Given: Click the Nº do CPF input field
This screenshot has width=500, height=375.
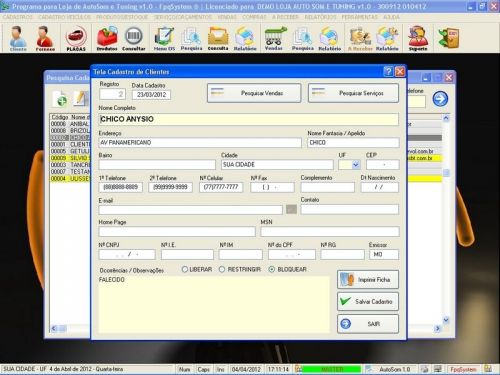Looking at the screenshot, I should point(292,254).
